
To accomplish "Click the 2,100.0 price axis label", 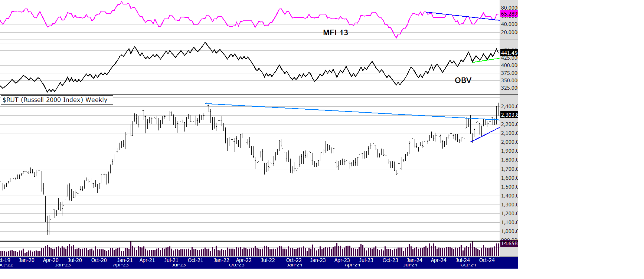I will coord(509,133).
